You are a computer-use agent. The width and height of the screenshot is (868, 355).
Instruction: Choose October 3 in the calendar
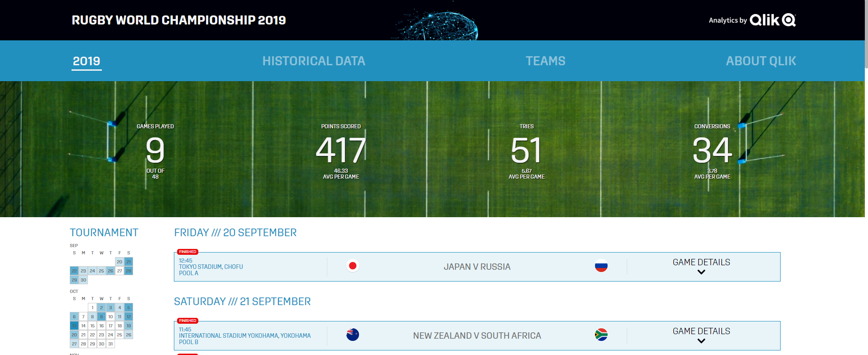pos(110,307)
